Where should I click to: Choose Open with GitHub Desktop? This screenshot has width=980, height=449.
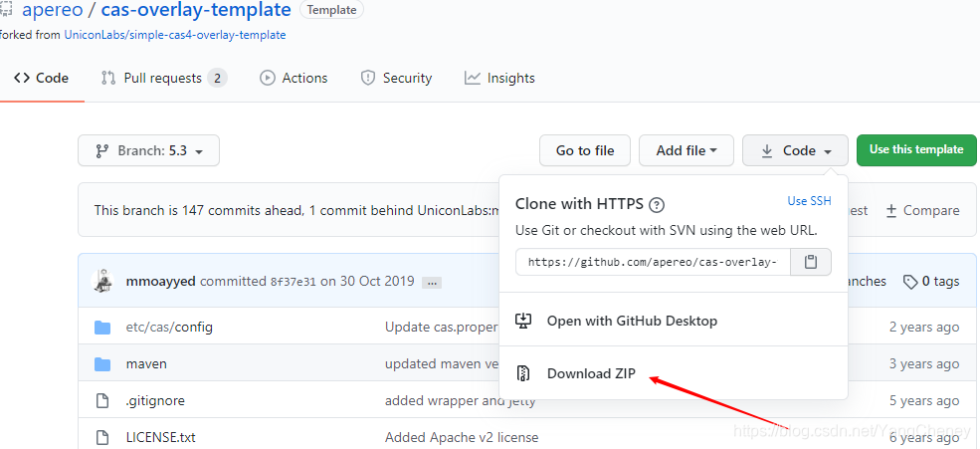point(632,322)
